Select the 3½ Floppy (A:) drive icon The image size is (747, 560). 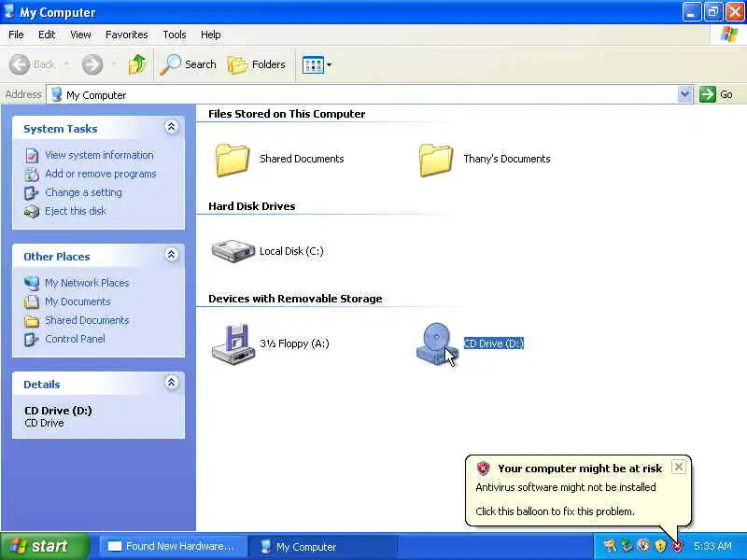(x=233, y=344)
